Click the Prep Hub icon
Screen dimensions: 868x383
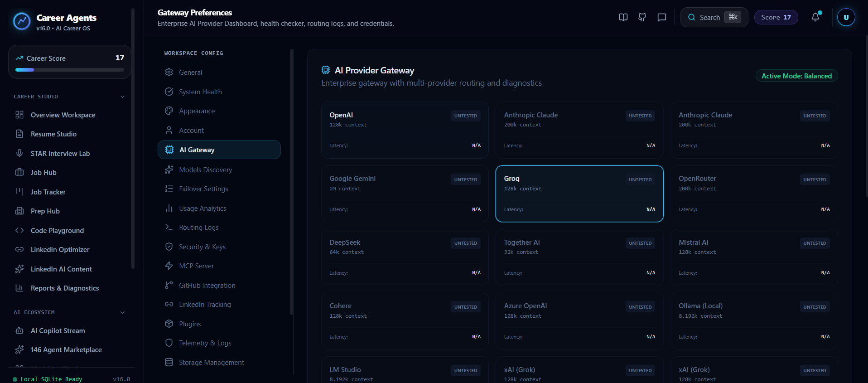click(x=19, y=211)
